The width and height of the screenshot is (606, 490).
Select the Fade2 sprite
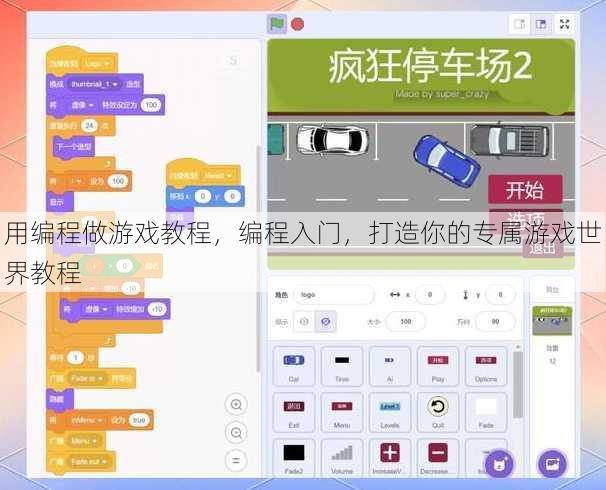click(x=294, y=458)
